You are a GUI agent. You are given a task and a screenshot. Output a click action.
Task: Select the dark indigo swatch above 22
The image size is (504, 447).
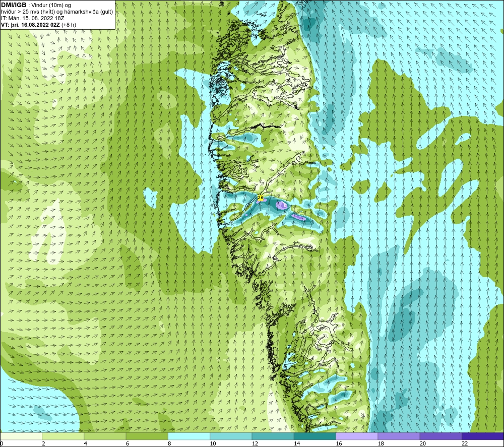[x=483, y=436]
